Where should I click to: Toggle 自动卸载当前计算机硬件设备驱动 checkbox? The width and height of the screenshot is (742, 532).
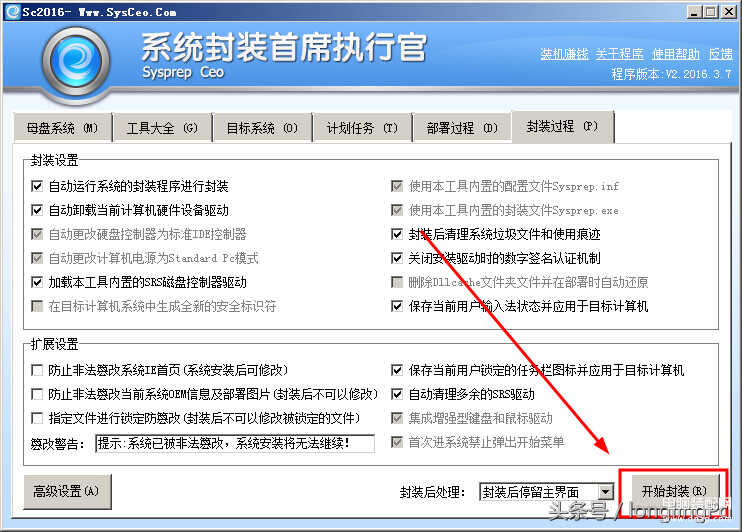[x=36, y=210]
